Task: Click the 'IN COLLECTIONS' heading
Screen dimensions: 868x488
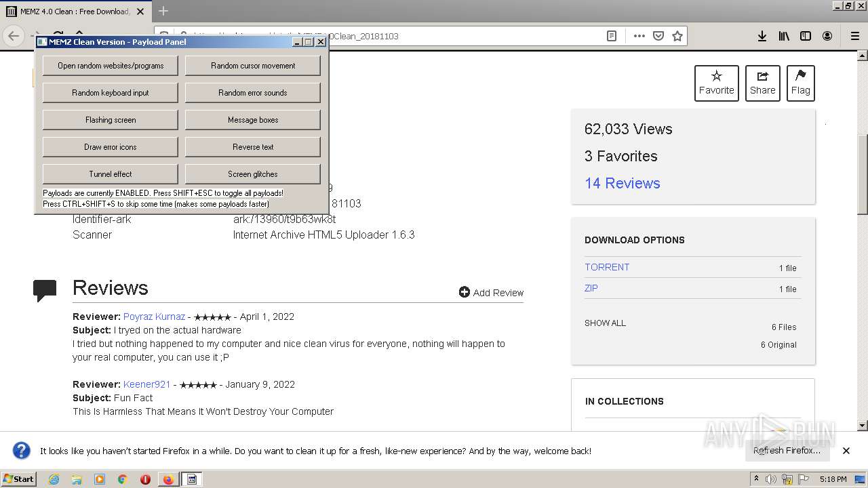Action: coord(625,401)
